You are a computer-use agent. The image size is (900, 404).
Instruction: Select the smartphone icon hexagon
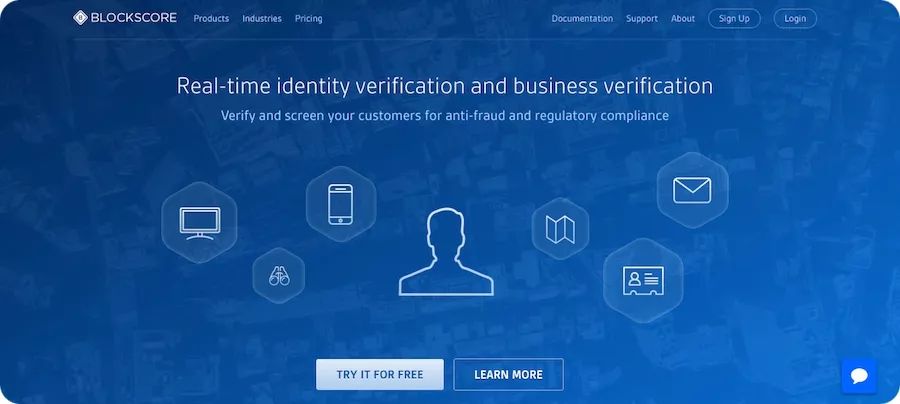(x=340, y=204)
